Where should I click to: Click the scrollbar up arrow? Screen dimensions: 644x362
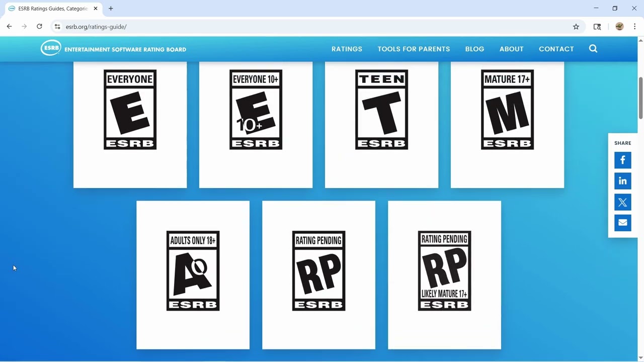[x=640, y=40]
